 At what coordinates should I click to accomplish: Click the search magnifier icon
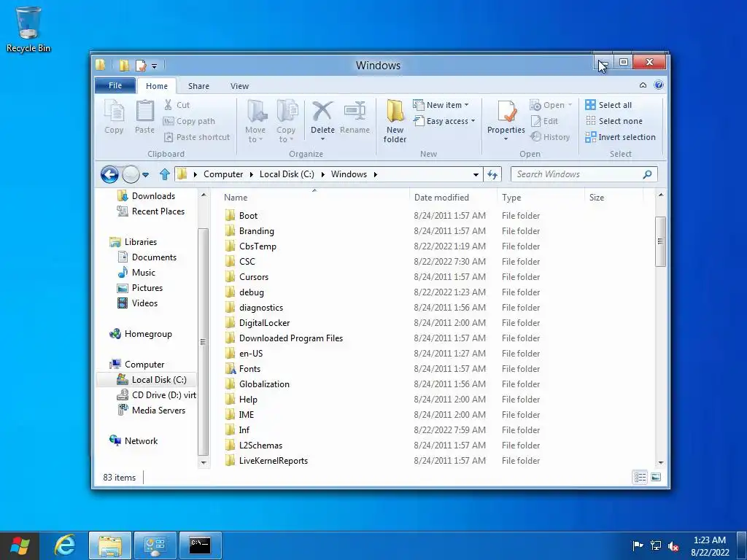pyautogui.click(x=647, y=174)
